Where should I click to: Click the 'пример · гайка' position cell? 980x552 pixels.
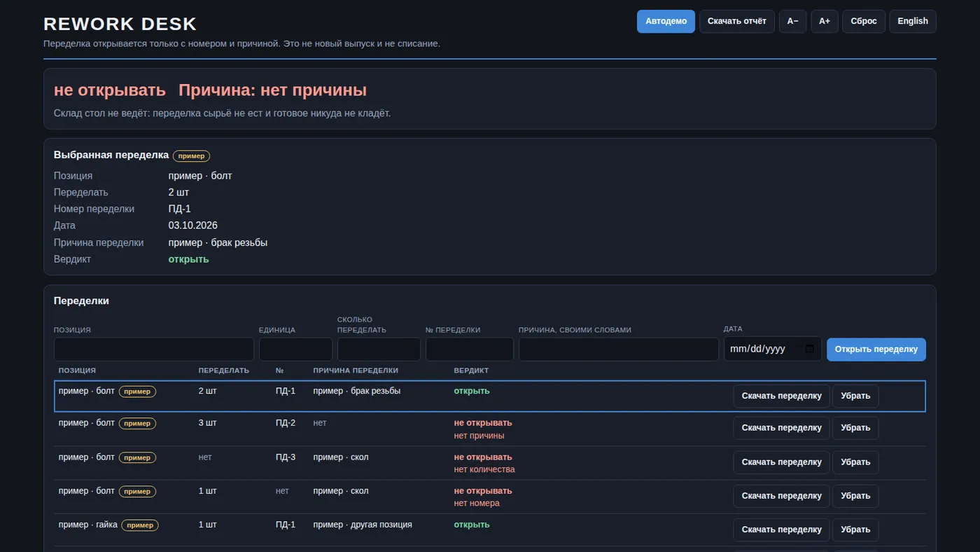click(x=88, y=525)
